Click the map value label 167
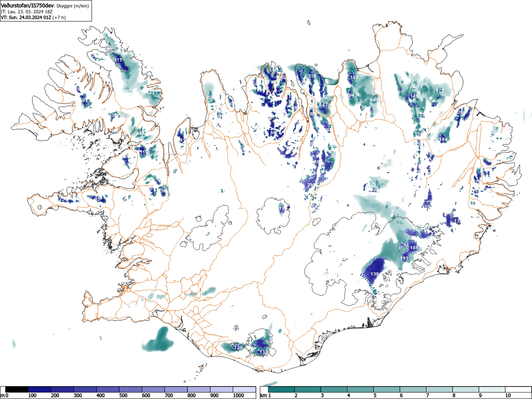Image resolution: width=532 pixels, height=399 pixels. [354, 78]
